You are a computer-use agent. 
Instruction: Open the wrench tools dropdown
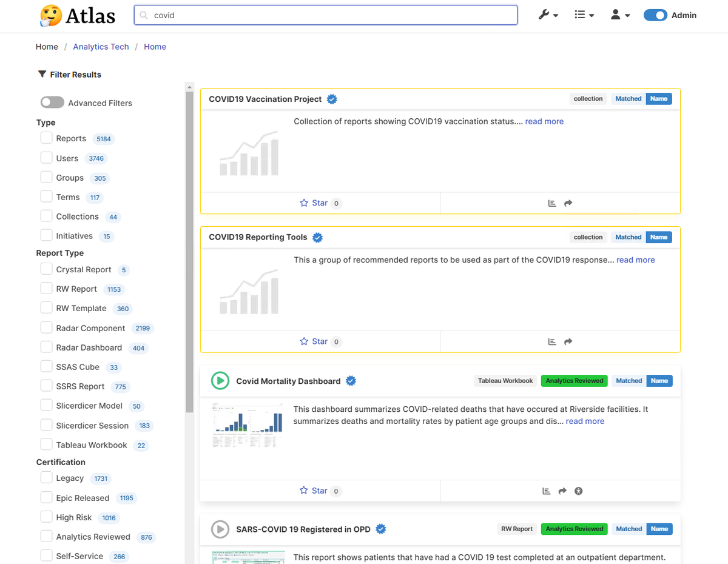click(548, 15)
